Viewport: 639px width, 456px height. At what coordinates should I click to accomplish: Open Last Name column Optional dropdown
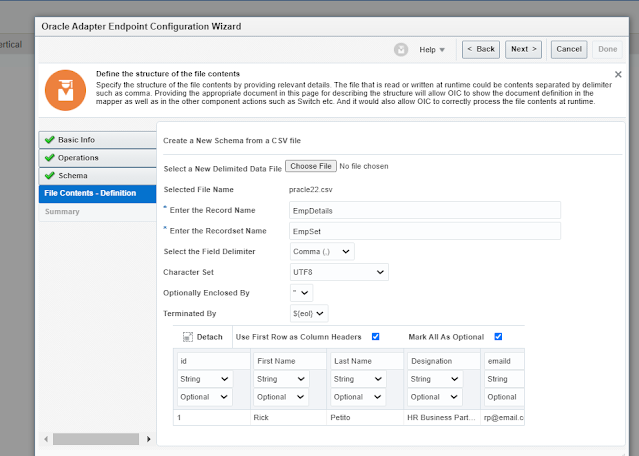(x=358, y=397)
